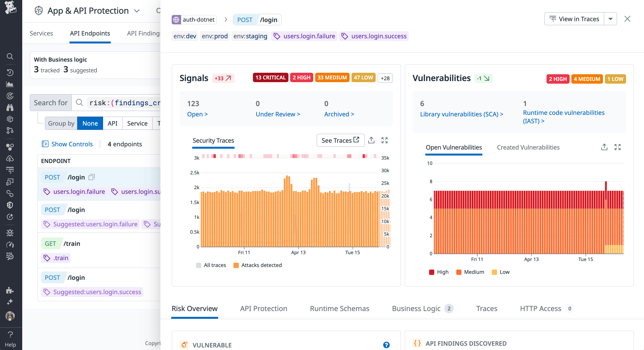This screenshot has width=644, height=350.
Task: Click inside the risk search query field
Action: point(125,102)
